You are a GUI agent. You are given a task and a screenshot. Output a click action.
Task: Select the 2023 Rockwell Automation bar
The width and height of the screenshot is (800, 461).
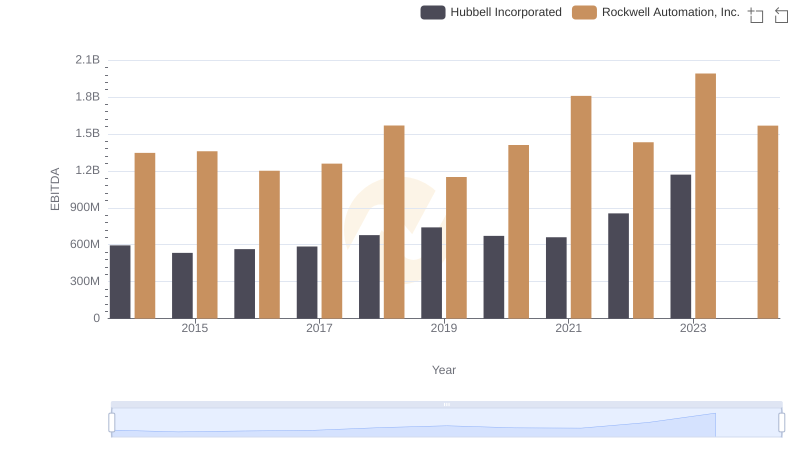click(x=706, y=196)
